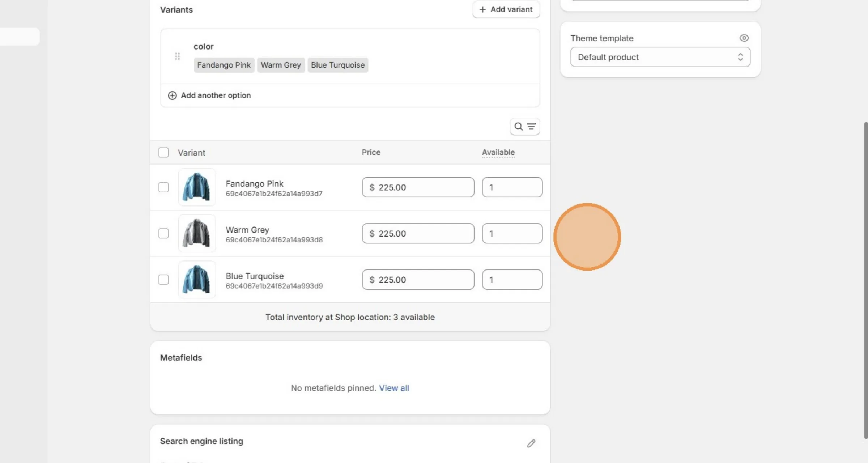Click the Blue Turquoise color tag

point(338,65)
